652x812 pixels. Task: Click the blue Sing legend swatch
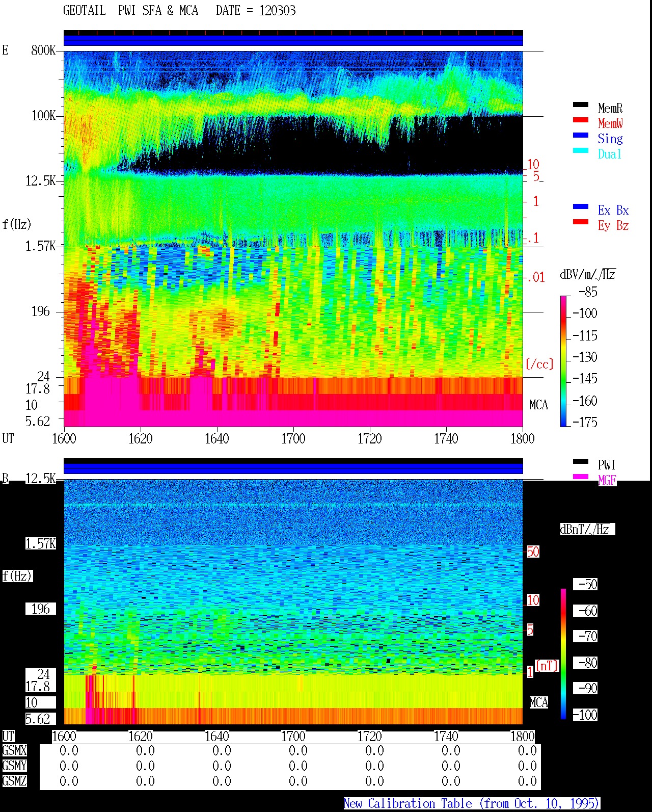click(581, 135)
